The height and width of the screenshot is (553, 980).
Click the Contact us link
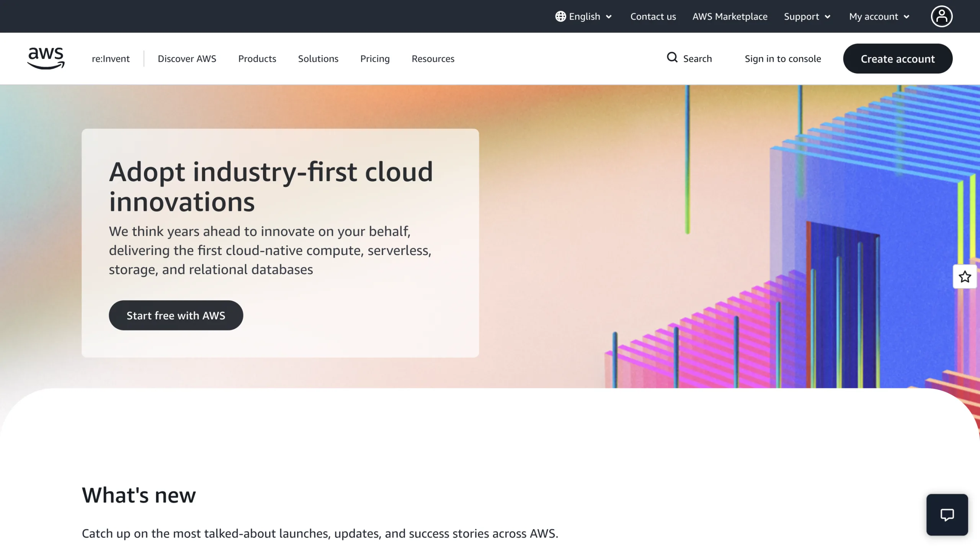653,16
